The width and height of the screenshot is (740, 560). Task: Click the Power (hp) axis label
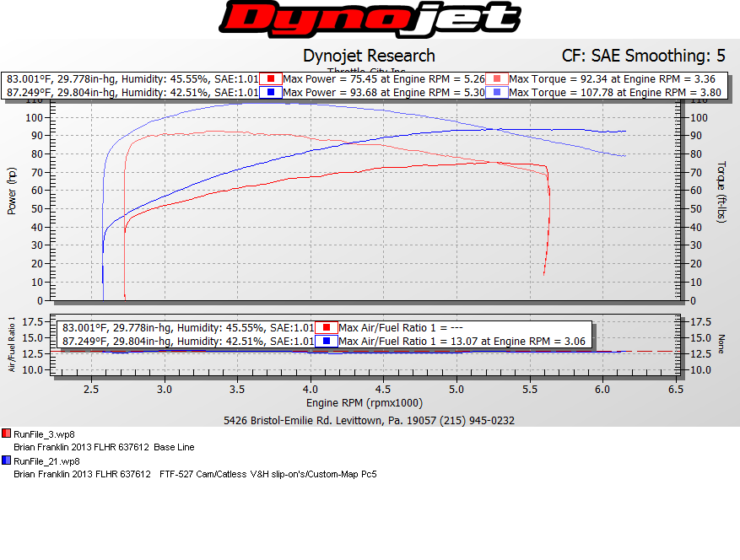point(12,191)
